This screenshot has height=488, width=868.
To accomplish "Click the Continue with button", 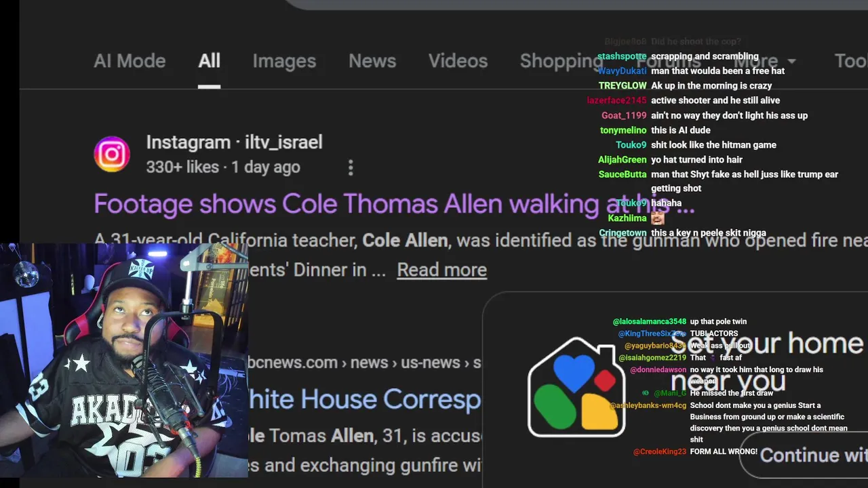I will pos(804,455).
